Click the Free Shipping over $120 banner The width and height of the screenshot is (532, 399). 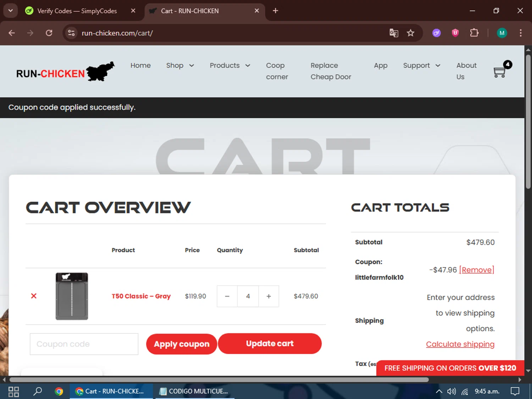coord(450,368)
